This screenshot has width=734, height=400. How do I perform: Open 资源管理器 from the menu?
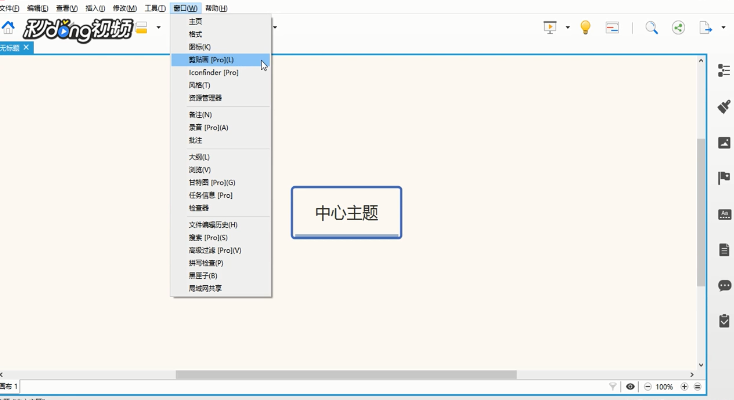(220, 97)
